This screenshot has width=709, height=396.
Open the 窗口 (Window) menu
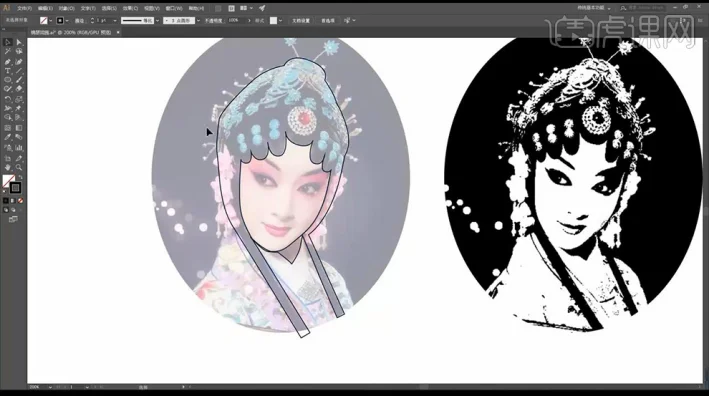[174, 8]
